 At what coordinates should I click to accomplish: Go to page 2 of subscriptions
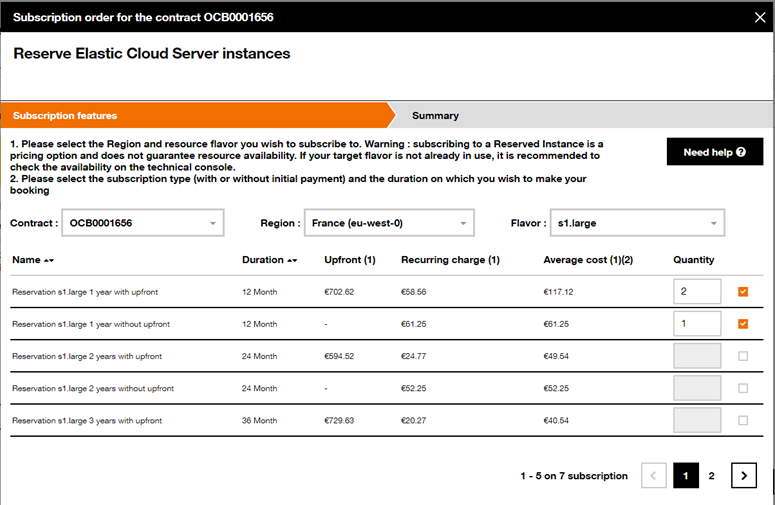[711, 475]
